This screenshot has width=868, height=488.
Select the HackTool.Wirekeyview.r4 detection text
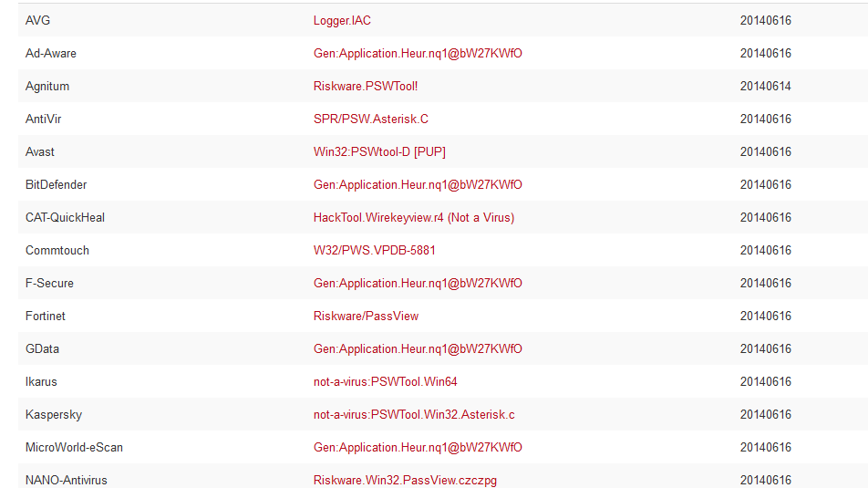[x=414, y=218]
